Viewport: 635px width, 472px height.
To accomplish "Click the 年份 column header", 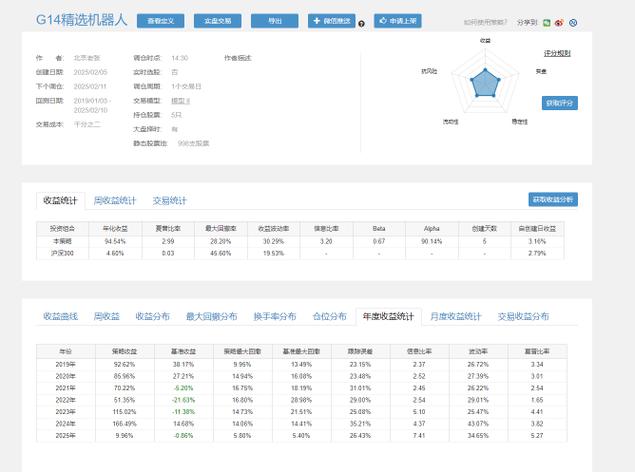I will point(66,351).
